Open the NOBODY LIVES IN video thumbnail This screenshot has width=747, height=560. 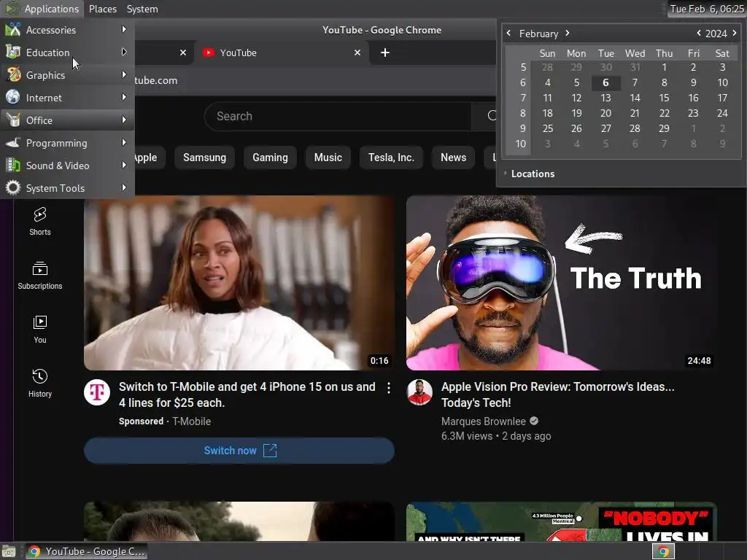[x=561, y=521]
